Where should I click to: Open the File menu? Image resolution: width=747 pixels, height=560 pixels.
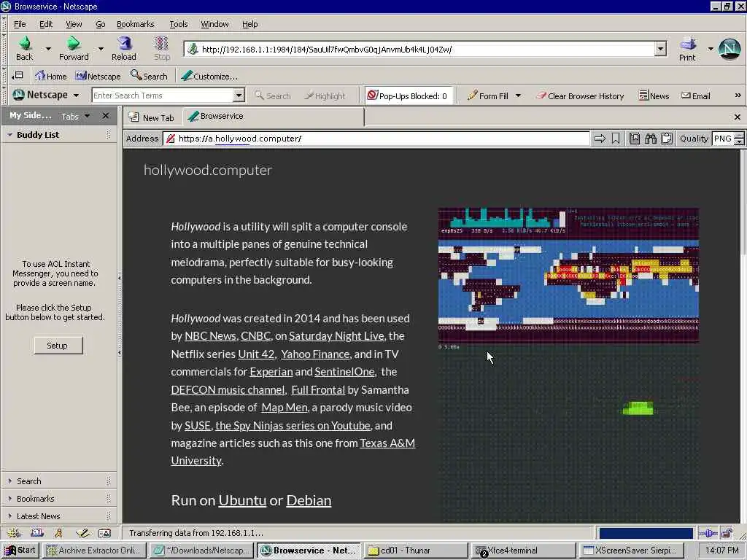20,24
